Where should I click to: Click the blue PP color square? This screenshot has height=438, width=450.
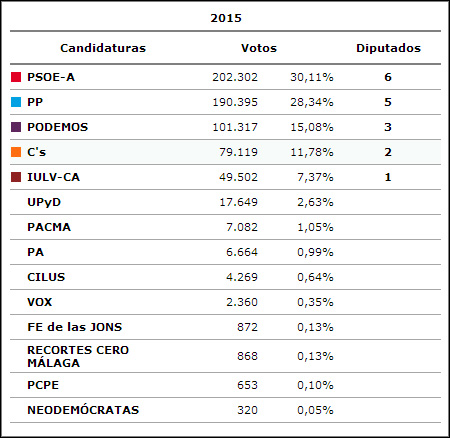click(x=16, y=102)
